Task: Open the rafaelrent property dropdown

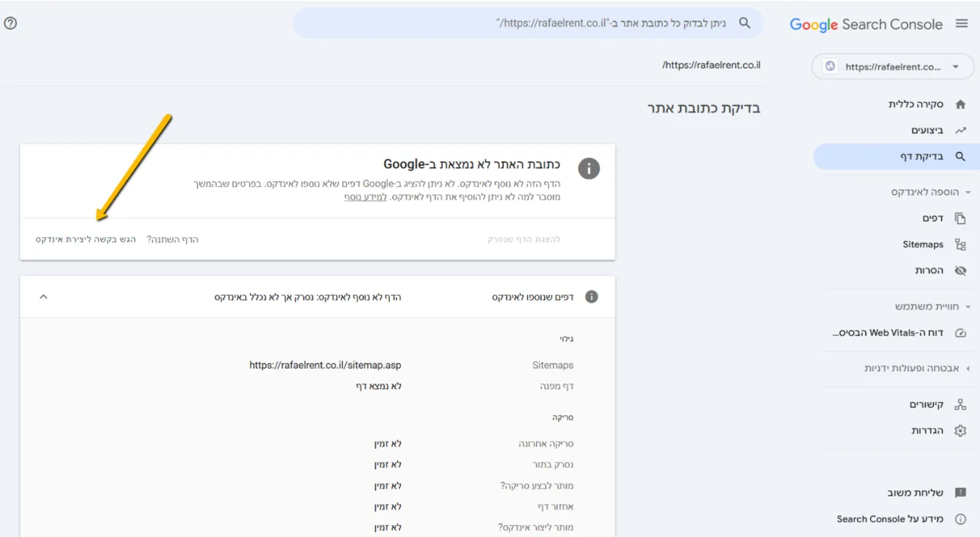Action: 892,67
